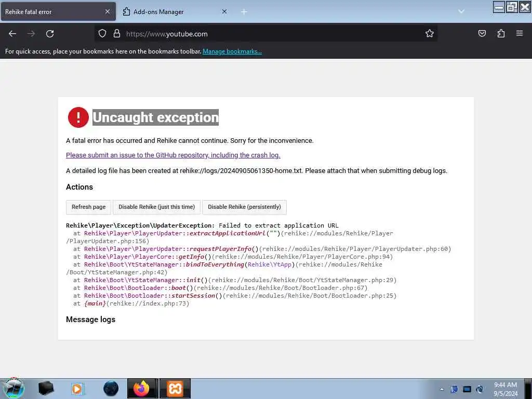Image resolution: width=532 pixels, height=399 pixels.
Task: Open the padlock site information icon
Action: pos(117,33)
